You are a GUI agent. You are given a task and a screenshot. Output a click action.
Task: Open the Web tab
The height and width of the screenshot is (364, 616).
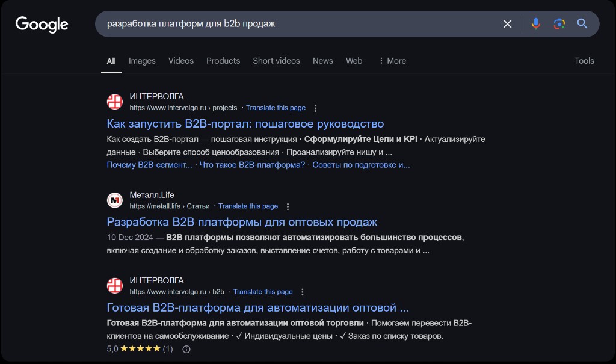[354, 61]
